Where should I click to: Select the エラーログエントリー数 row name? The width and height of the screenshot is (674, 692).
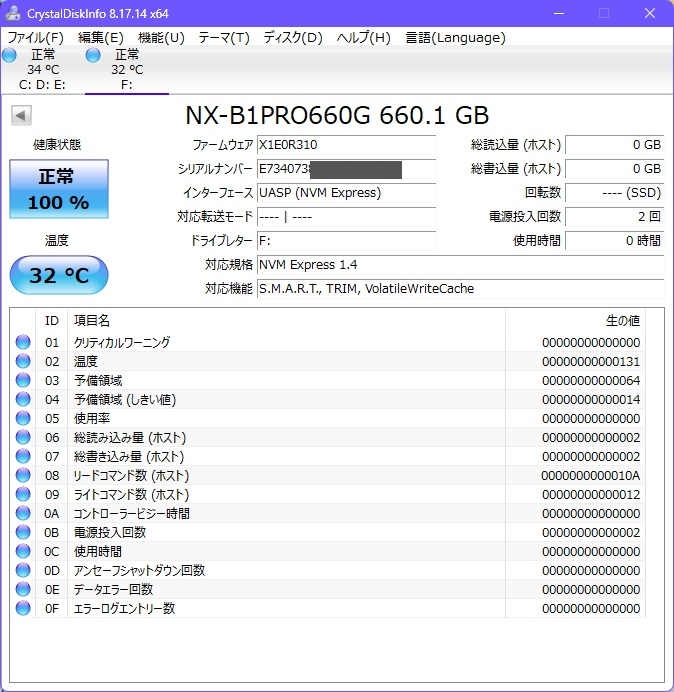tap(124, 608)
